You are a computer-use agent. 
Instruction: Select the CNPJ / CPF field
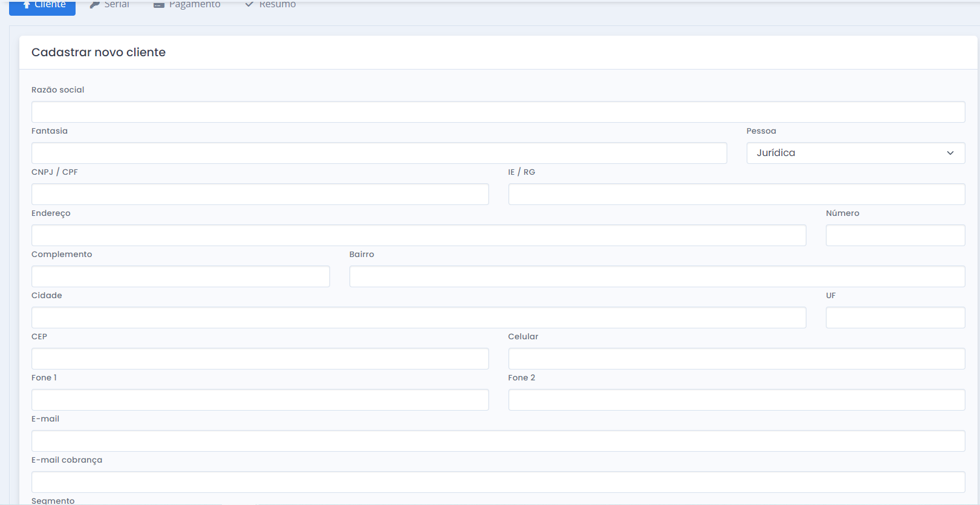(260, 194)
